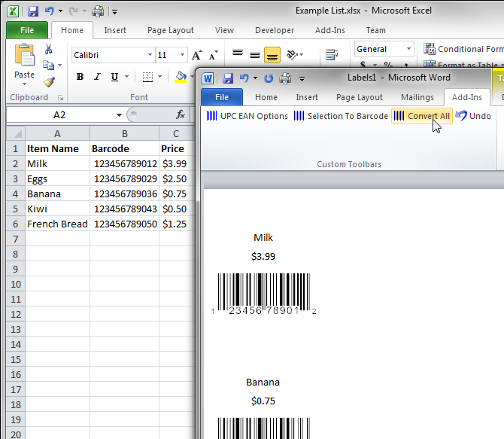
Task: Click Conditional Formatting button in Excel
Action: 463,49
